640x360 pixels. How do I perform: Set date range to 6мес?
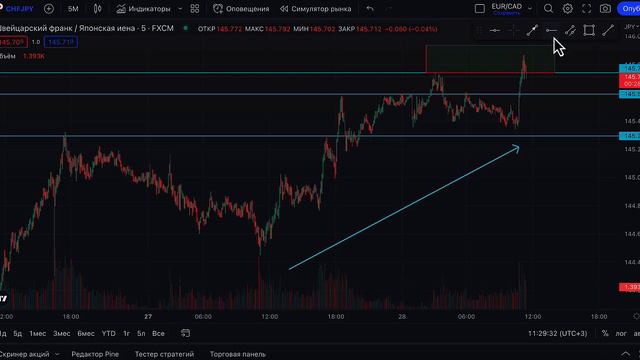coord(86,333)
